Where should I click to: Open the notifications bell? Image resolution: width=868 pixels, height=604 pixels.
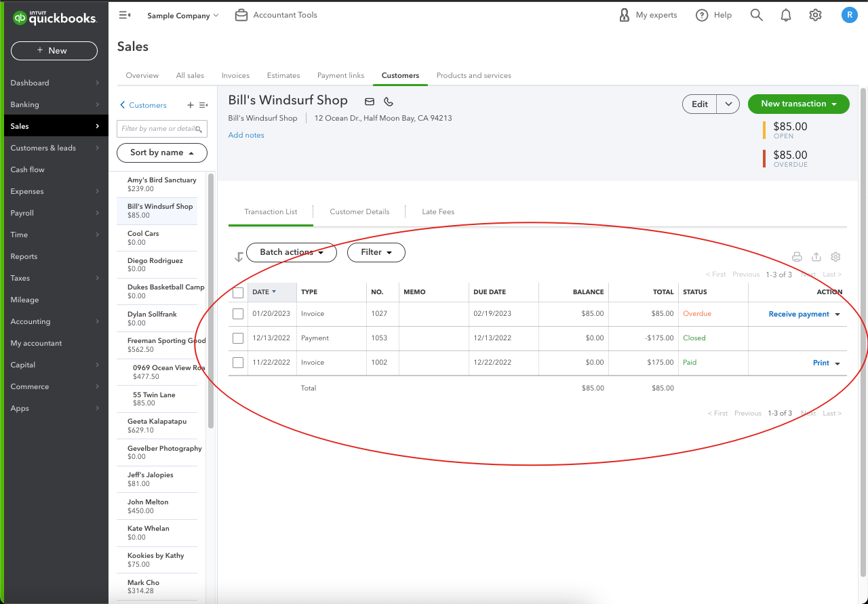786,15
